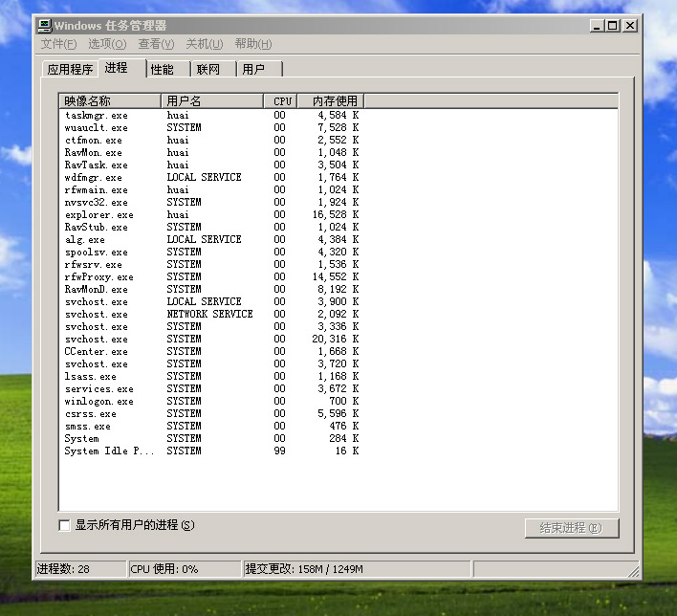Select svchost.exe using 20,316 K memory
Image resolution: width=677 pixels, height=616 pixels.
pos(211,340)
